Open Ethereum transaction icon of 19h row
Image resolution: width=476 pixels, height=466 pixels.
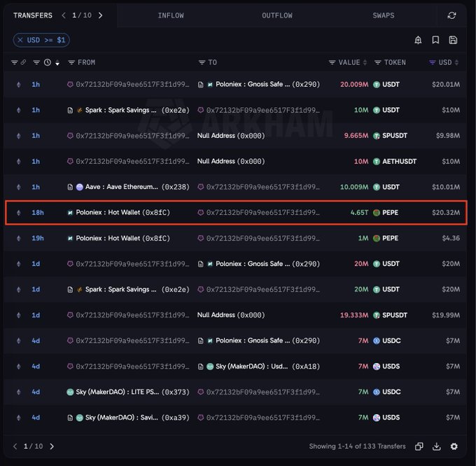point(19,238)
